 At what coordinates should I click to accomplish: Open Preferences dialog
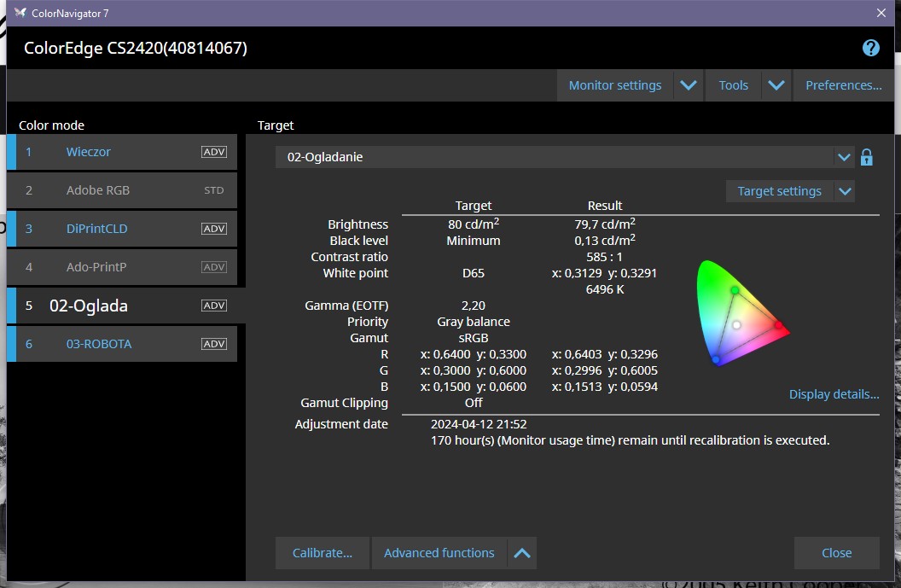843,85
